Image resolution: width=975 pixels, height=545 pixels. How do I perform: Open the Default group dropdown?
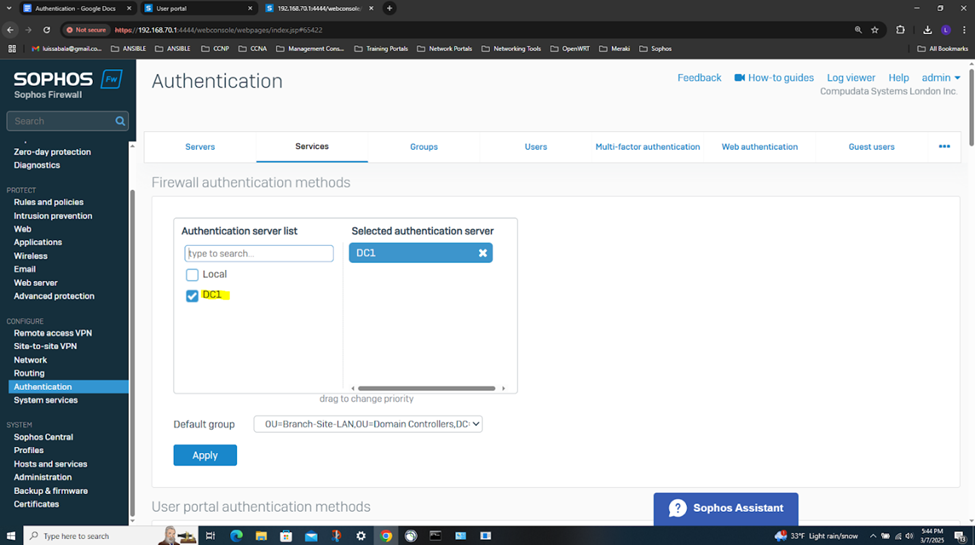368,424
